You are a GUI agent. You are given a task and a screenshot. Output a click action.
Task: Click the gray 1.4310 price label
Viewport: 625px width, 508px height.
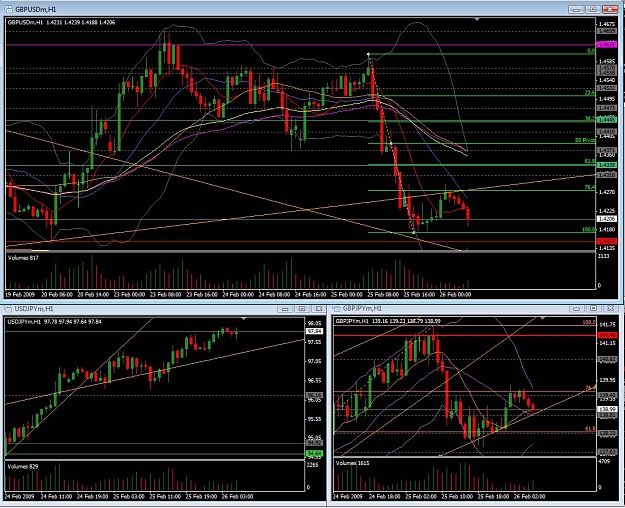tap(606, 175)
